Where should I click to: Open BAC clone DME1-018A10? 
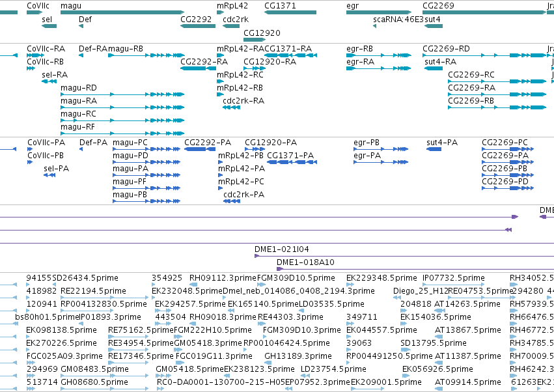tap(415, 269)
